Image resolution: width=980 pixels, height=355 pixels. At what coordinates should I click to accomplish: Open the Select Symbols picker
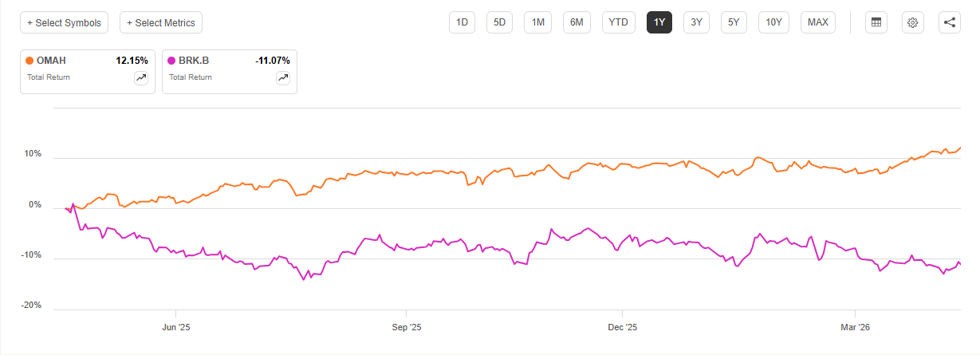click(x=64, y=23)
